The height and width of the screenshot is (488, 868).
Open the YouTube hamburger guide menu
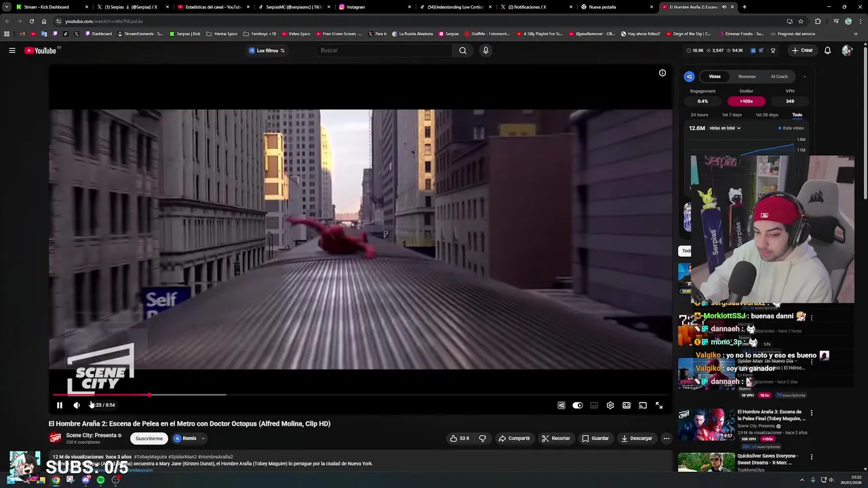(12, 50)
